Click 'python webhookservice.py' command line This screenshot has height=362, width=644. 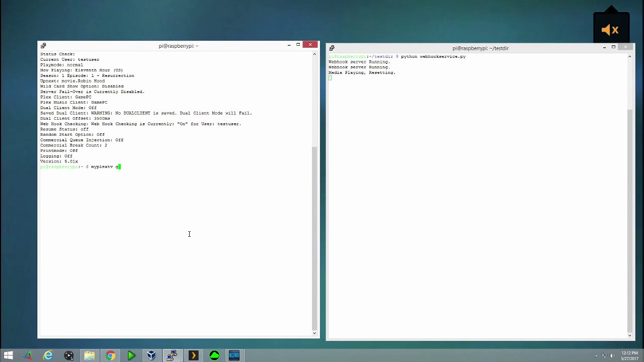pyautogui.click(x=433, y=56)
